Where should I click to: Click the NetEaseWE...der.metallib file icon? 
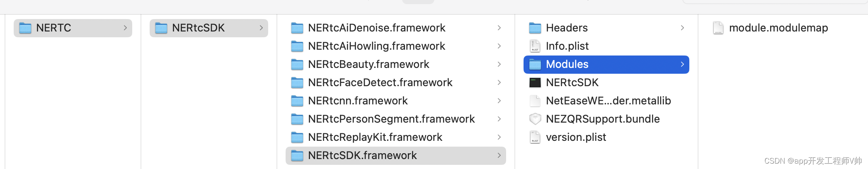(535, 101)
